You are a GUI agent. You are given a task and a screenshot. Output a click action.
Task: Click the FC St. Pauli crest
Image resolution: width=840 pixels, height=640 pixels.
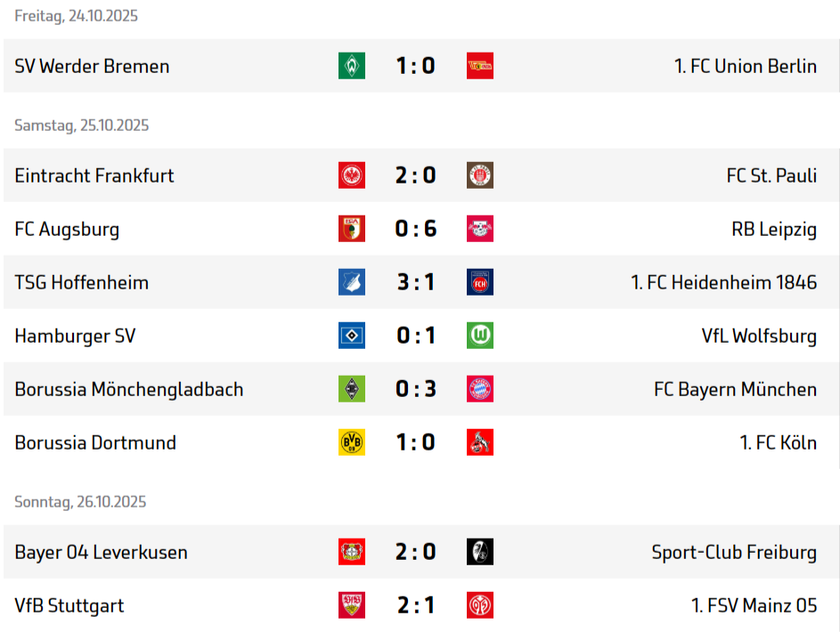(x=480, y=175)
